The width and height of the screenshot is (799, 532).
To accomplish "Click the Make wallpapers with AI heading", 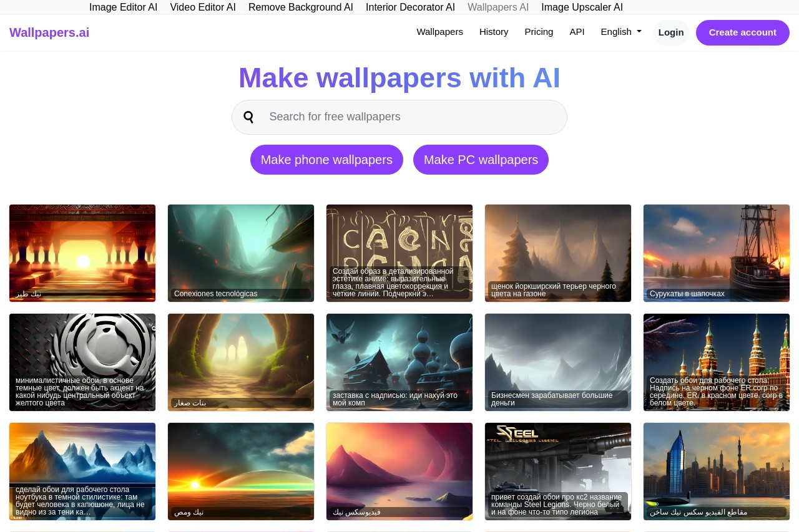I will 399,78.
